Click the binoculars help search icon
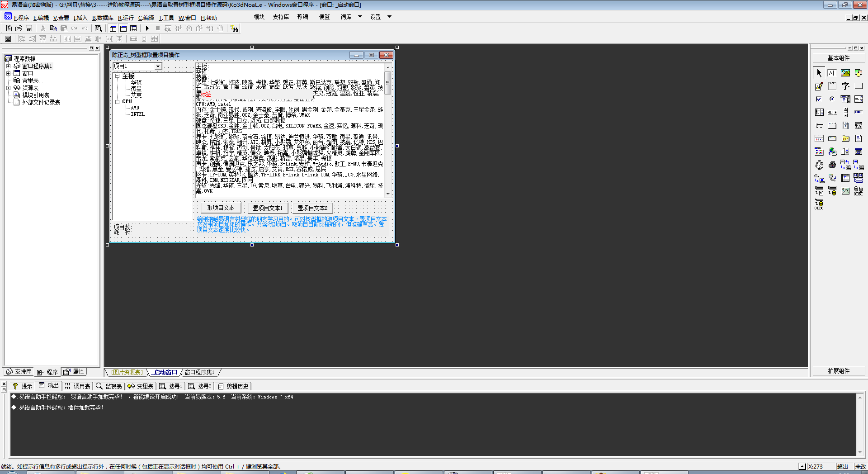This screenshot has width=868, height=474. [234, 28]
